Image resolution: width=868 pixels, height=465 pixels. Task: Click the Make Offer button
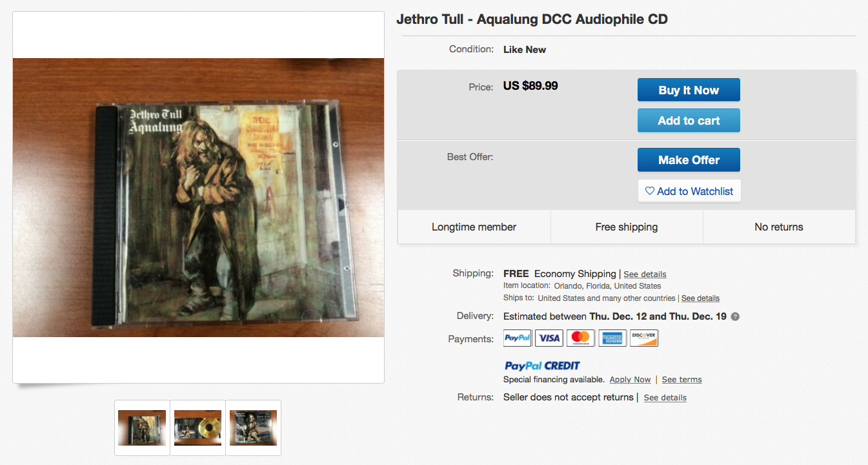click(x=689, y=160)
